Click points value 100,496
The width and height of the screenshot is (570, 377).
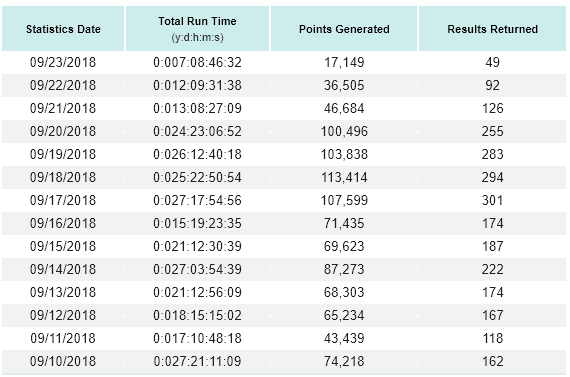pyautogui.click(x=344, y=131)
